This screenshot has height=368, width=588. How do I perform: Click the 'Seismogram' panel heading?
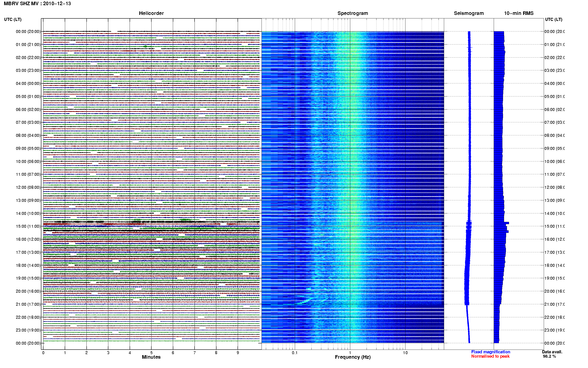point(469,13)
